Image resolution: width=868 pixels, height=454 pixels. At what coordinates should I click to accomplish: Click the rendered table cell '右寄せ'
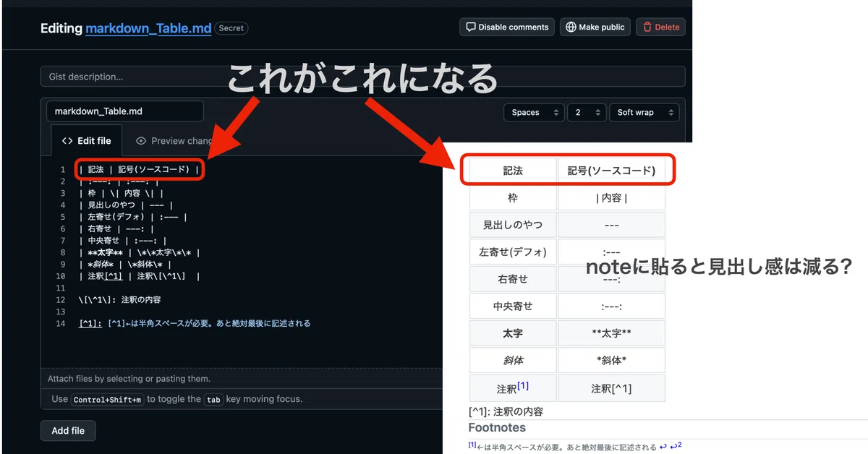point(513,279)
